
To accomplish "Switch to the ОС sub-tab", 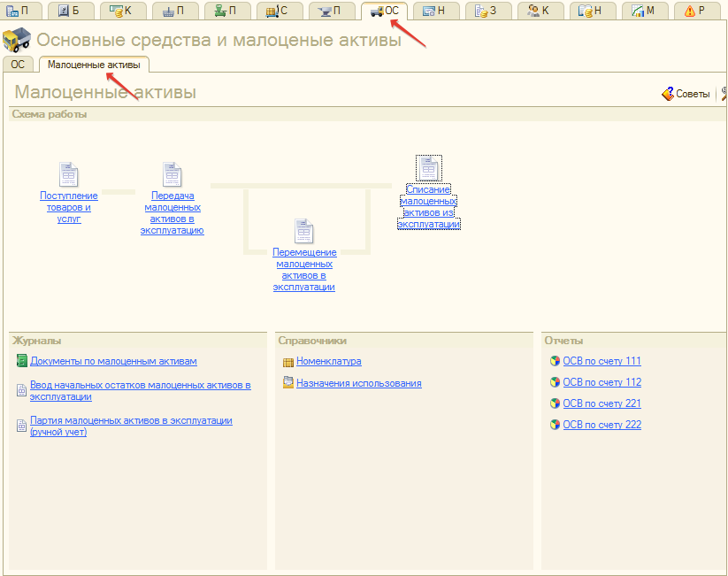I will [18, 65].
